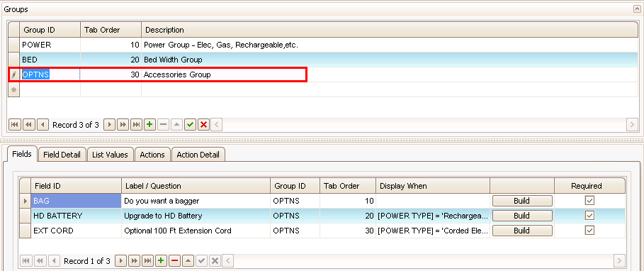Click the row indicator arrow beside BAG
Screen dimensions: 644x271
25,201
